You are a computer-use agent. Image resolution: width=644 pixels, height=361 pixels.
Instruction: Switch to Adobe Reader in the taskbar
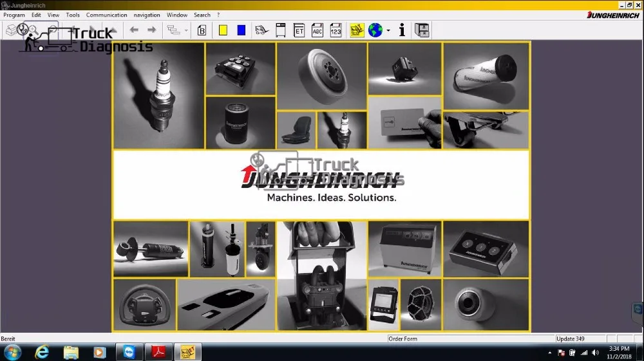click(x=158, y=353)
